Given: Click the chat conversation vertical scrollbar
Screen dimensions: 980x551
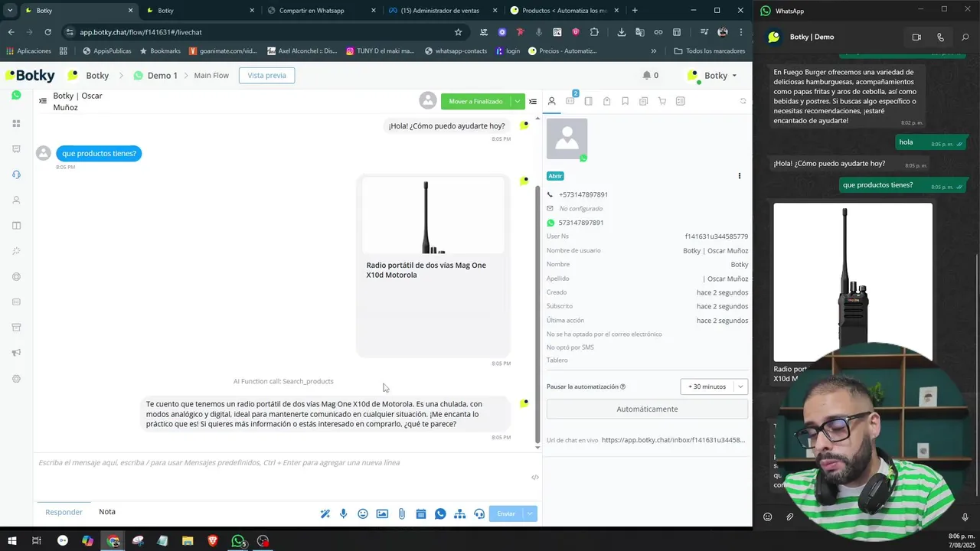Looking at the screenshot, I should [536, 313].
